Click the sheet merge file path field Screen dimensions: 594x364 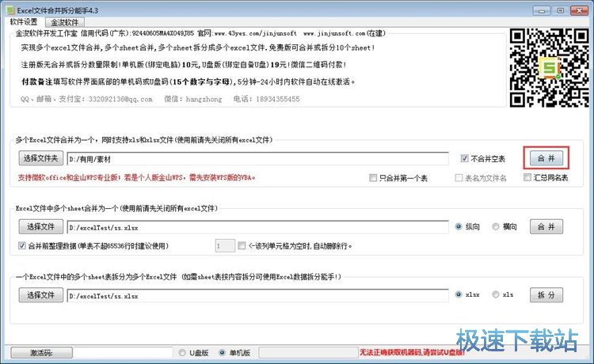[257, 227]
